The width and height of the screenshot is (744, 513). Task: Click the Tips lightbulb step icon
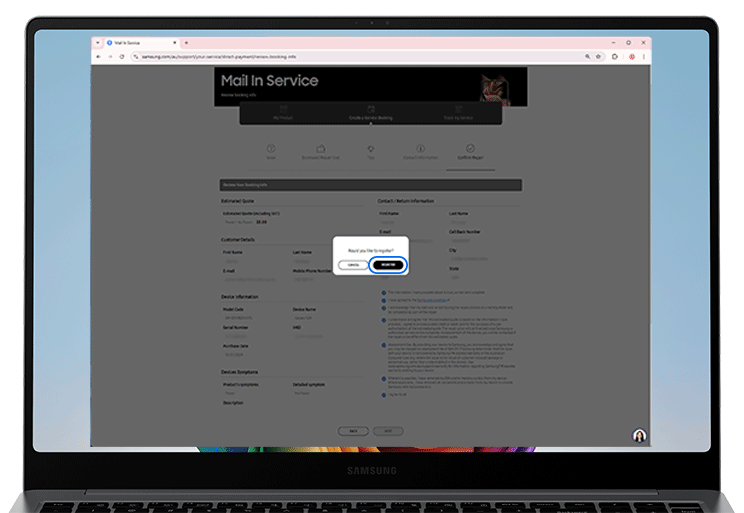click(x=371, y=149)
